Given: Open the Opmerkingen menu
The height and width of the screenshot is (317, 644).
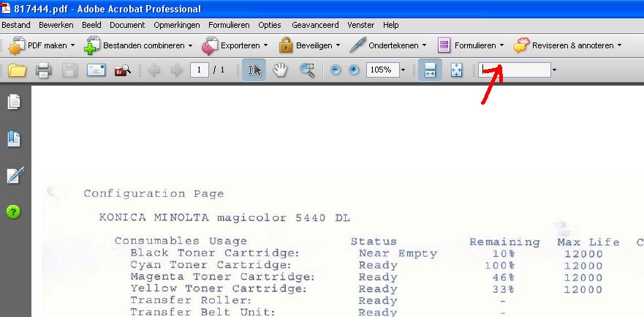Looking at the screenshot, I should click(177, 25).
